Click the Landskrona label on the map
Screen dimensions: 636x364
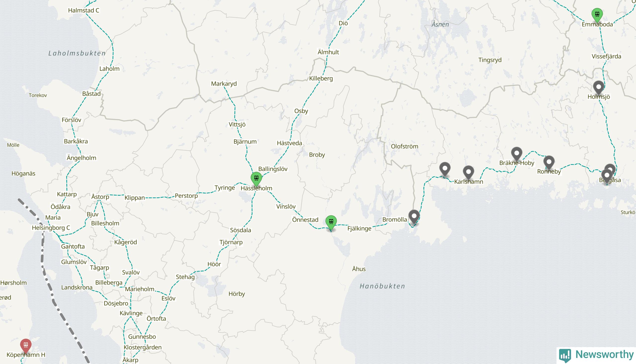77,288
